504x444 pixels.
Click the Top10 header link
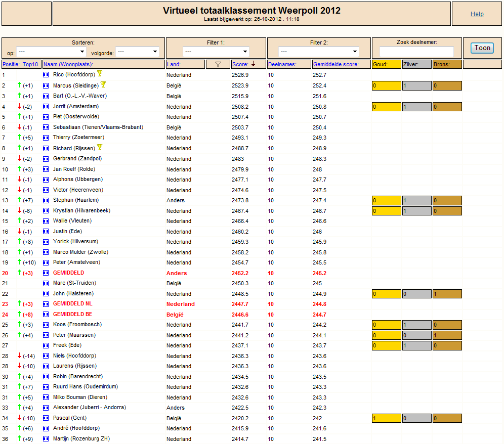click(30, 64)
